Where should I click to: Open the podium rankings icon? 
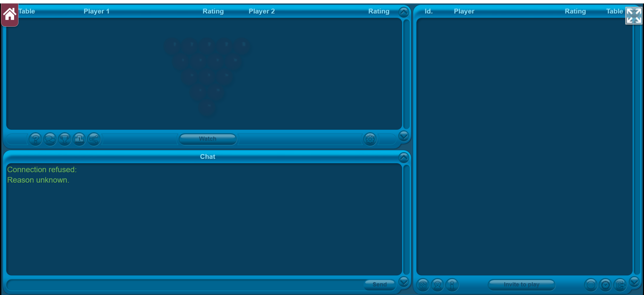tap(79, 139)
